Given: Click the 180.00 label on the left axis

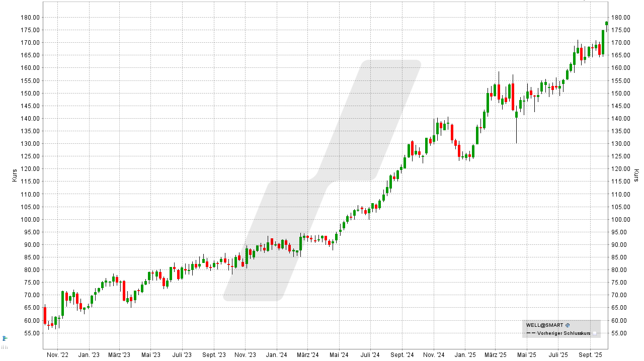Looking at the screenshot, I should 29,17.
